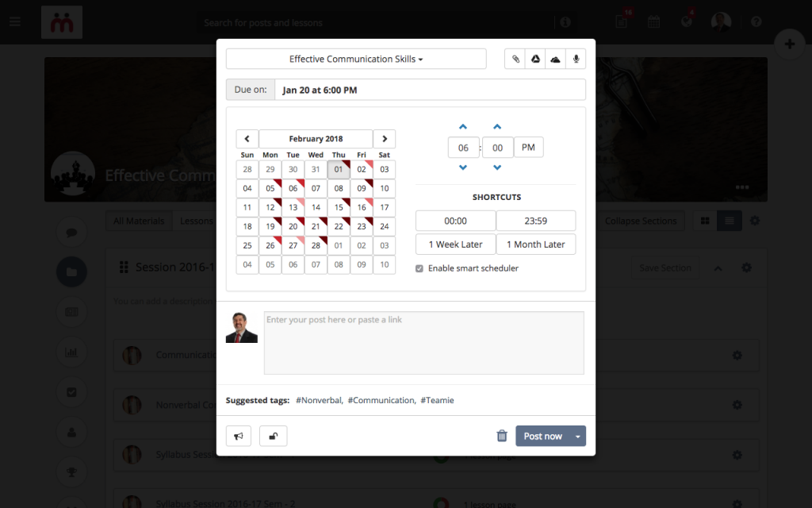Go to the next calendar month
Viewport: 812px width, 508px height.
point(385,139)
